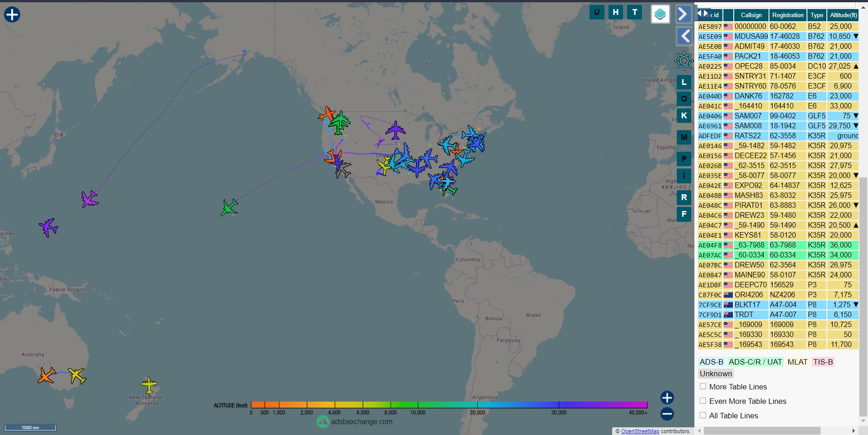868x435 pixels.
Task: Select the PIRAT01 aircraft row
Action: tap(778, 205)
